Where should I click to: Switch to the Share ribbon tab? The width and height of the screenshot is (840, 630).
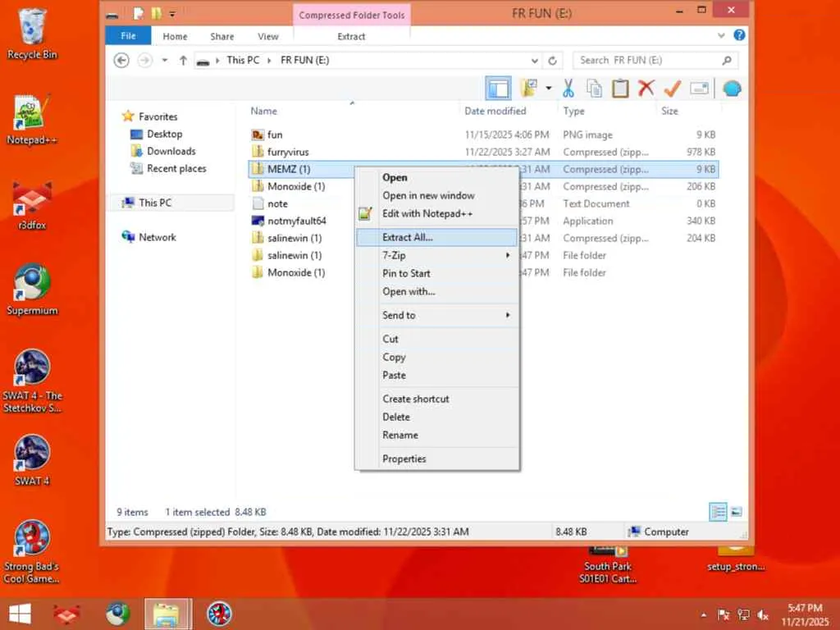click(x=221, y=36)
